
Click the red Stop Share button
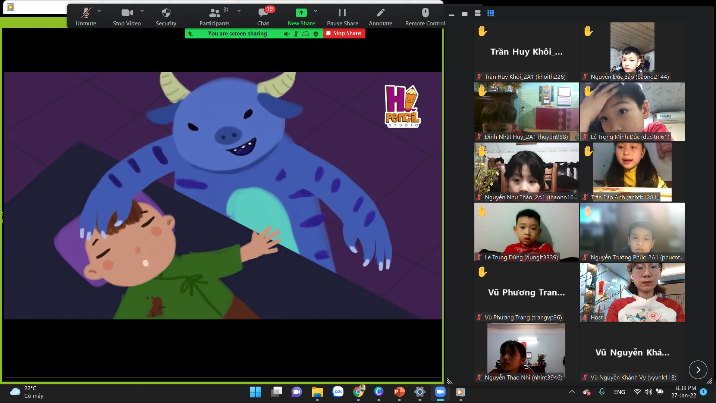[344, 33]
